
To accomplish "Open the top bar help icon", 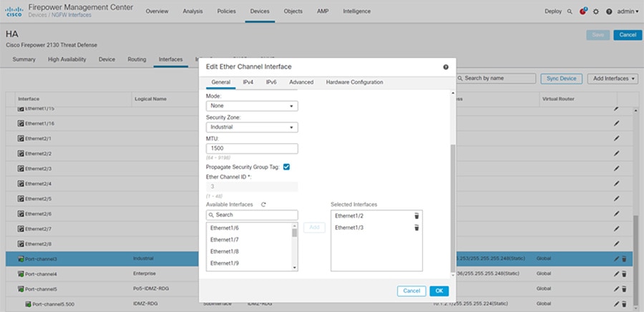I will pos(609,11).
